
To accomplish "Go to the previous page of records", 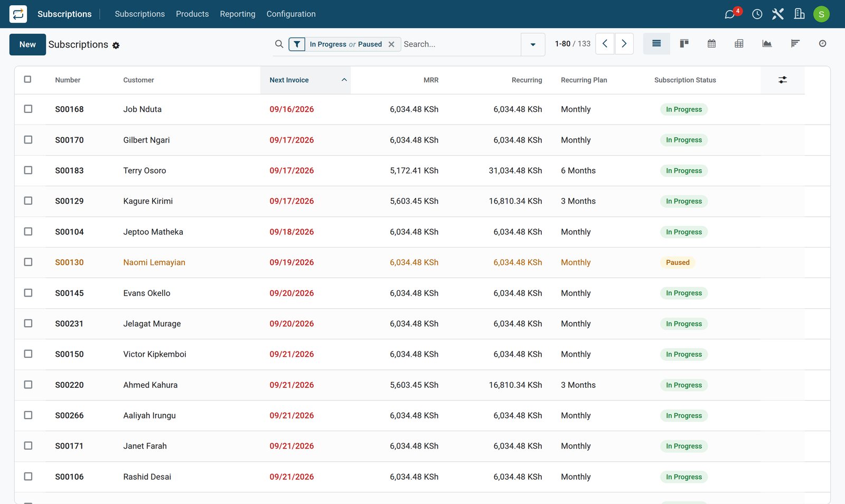I will tap(605, 44).
